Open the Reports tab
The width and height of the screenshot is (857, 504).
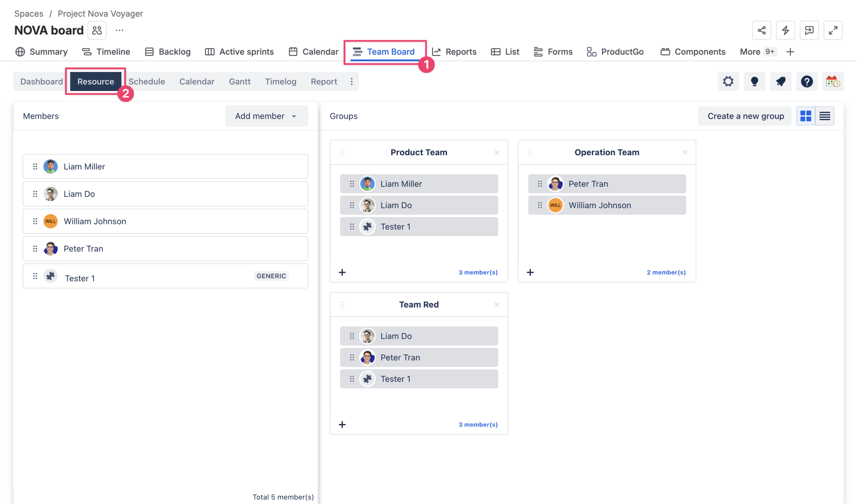(454, 52)
